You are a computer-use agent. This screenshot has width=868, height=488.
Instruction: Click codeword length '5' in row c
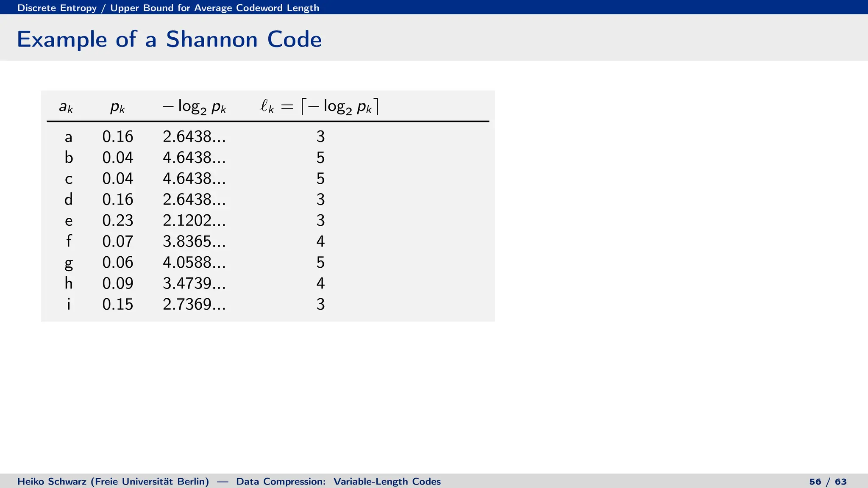coord(320,178)
